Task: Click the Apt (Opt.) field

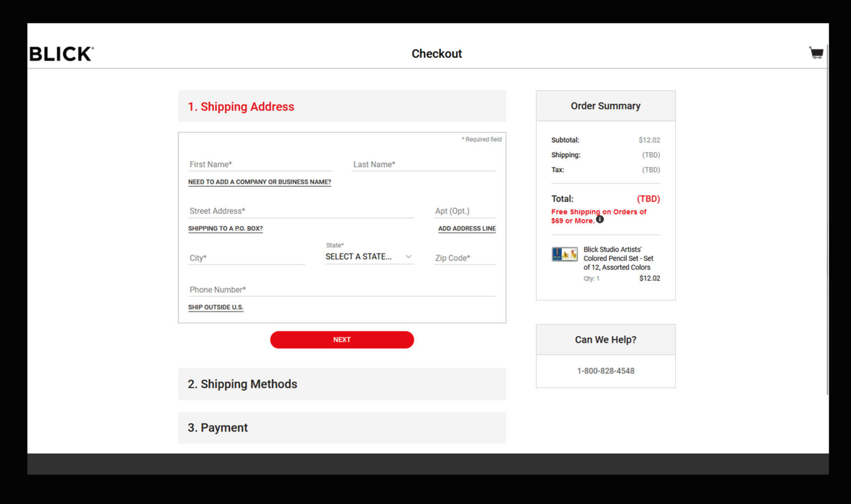Action: (x=465, y=211)
